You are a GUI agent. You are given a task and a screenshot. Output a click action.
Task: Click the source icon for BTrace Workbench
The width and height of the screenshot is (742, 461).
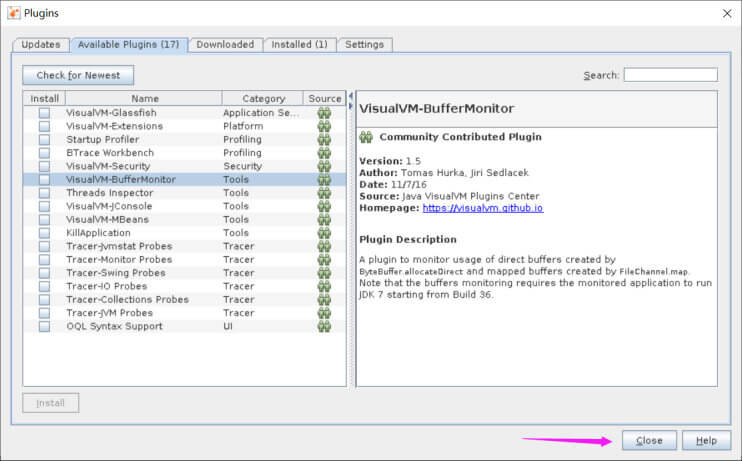(324, 152)
